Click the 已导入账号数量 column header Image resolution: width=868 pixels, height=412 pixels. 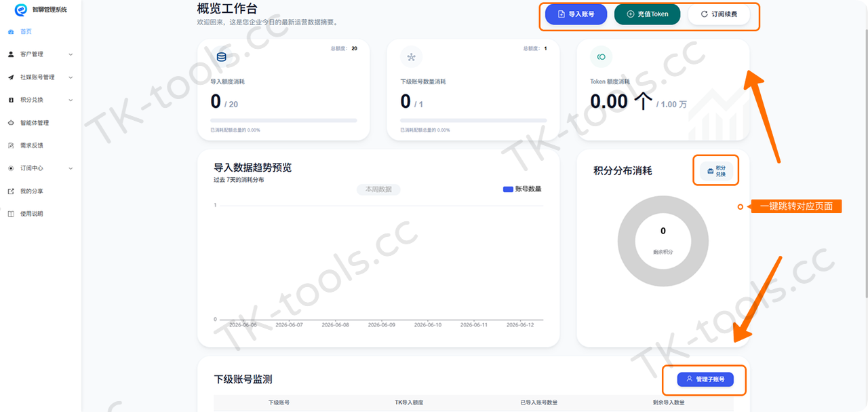tap(539, 402)
